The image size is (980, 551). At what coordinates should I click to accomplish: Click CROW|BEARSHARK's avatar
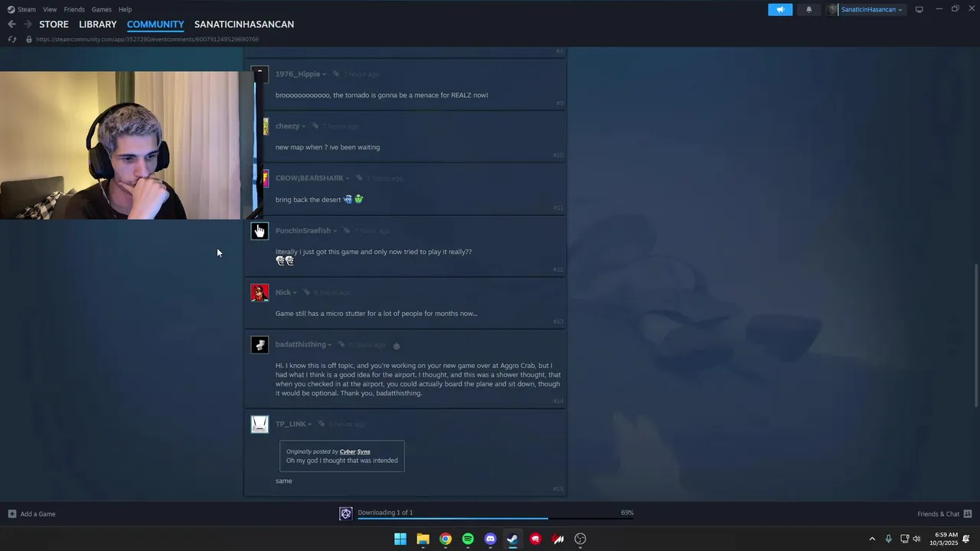coord(266,179)
